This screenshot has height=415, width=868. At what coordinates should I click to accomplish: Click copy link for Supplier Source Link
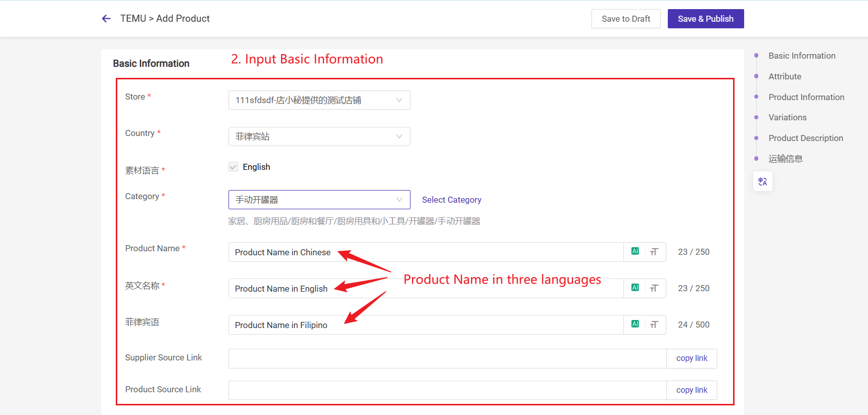[692, 358]
